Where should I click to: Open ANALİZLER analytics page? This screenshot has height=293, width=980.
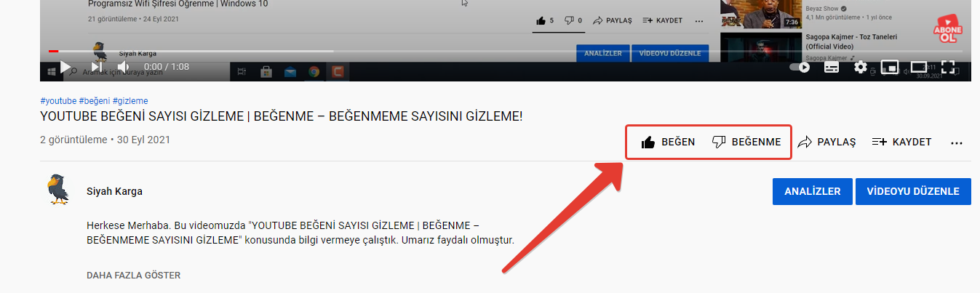[x=813, y=191]
